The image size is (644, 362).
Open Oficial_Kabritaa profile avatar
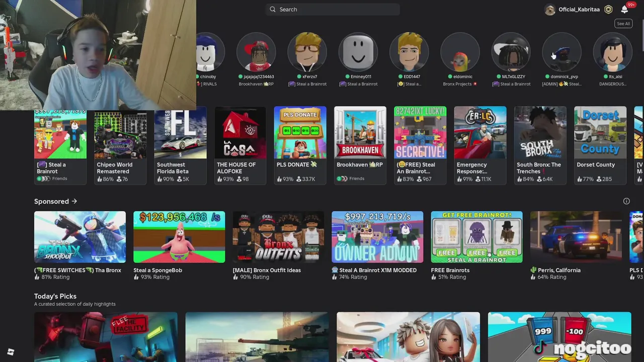[549, 10]
